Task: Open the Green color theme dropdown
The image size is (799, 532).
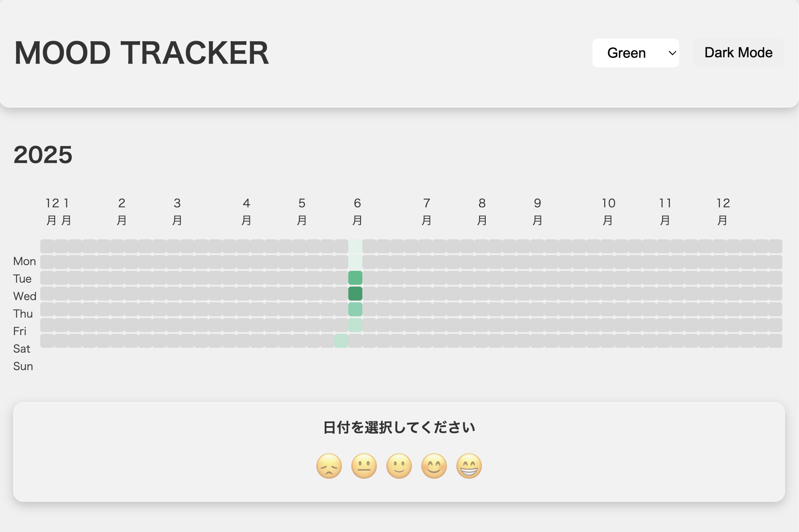Action: [x=634, y=53]
